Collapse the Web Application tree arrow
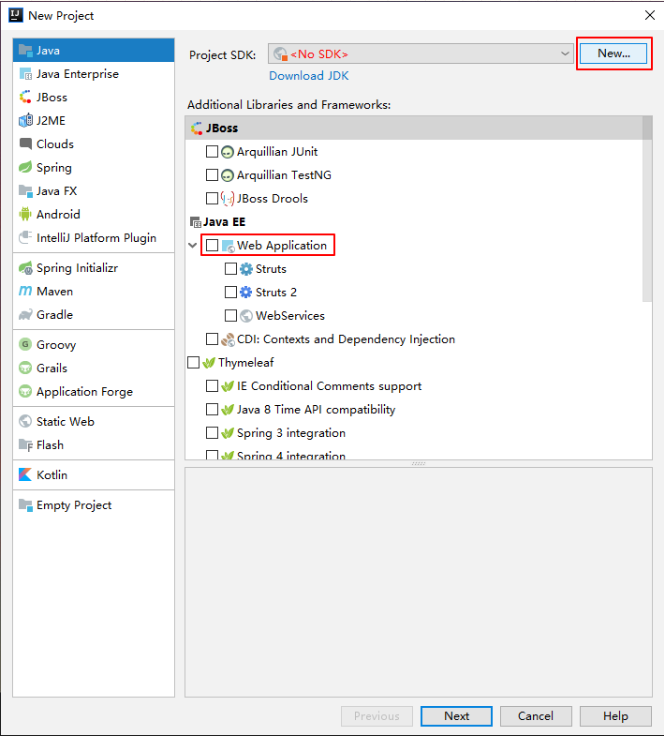Image resolution: width=664 pixels, height=736 pixels. [193, 245]
